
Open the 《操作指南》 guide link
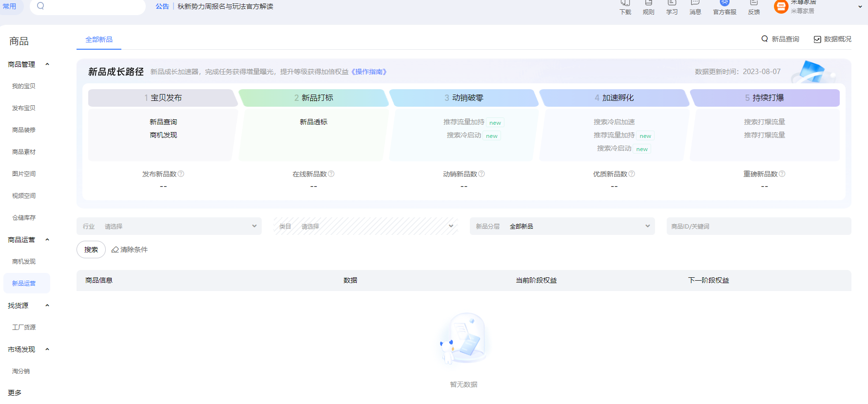point(369,72)
